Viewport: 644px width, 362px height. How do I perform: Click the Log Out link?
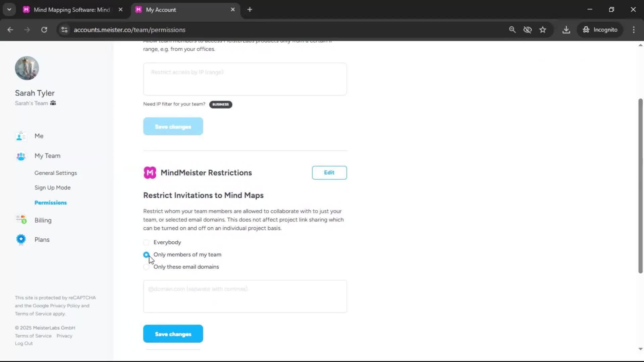click(x=24, y=344)
